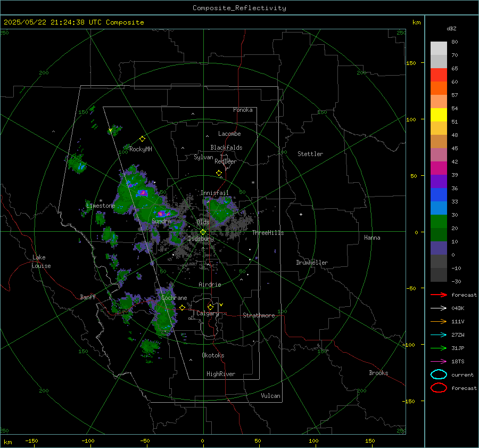479x448 pixels.
Task: Click the Okotoks town label
Action: pos(213,355)
